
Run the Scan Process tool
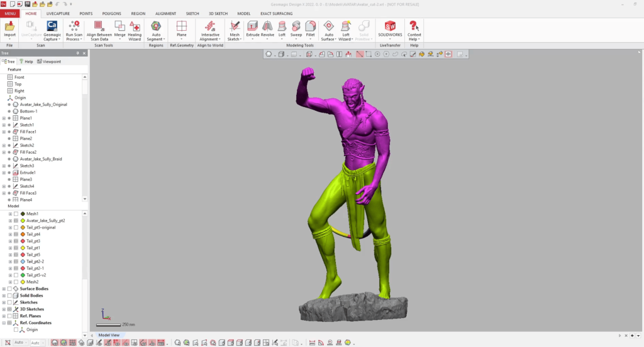pos(74,31)
